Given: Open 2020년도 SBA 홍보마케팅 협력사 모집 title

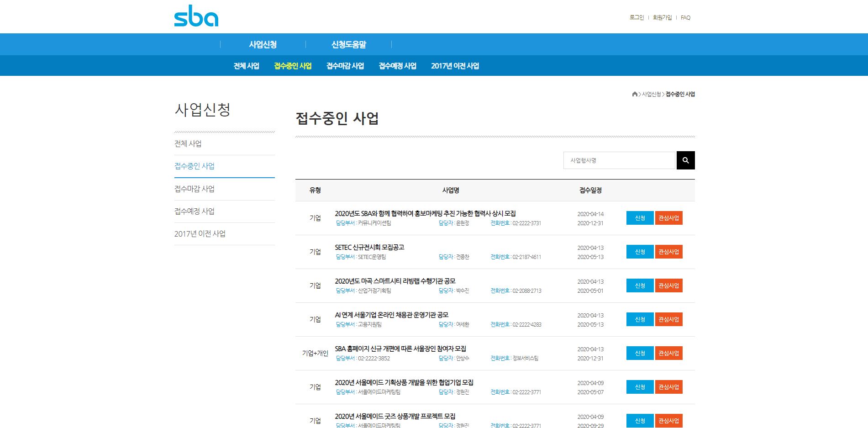Looking at the screenshot, I should tap(425, 213).
